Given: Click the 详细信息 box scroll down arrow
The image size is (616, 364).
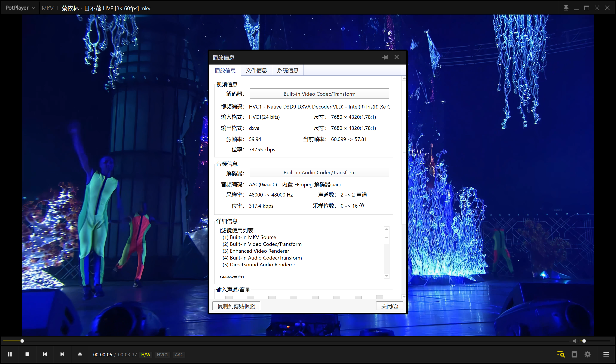Looking at the screenshot, I should coord(387,276).
